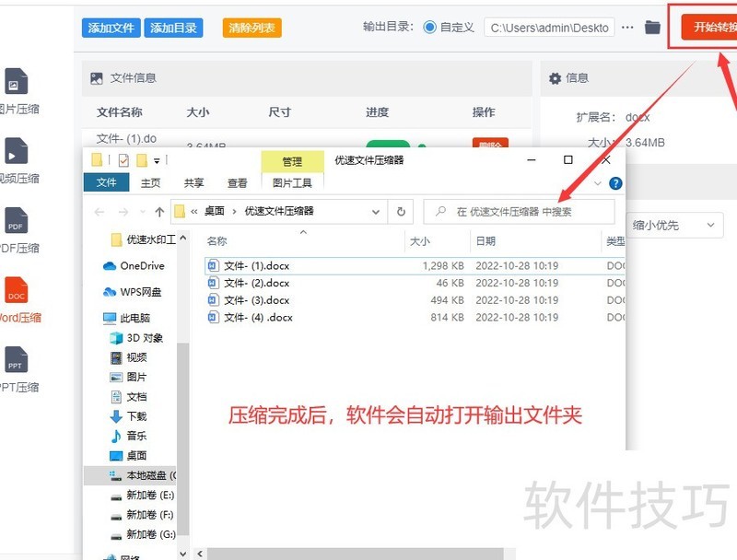Select the 自定义 output directory radio button

point(429,28)
